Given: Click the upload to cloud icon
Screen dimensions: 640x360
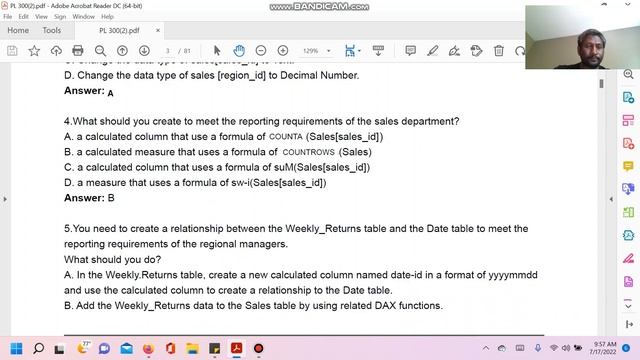Looking at the screenshot, I should 56,51.
